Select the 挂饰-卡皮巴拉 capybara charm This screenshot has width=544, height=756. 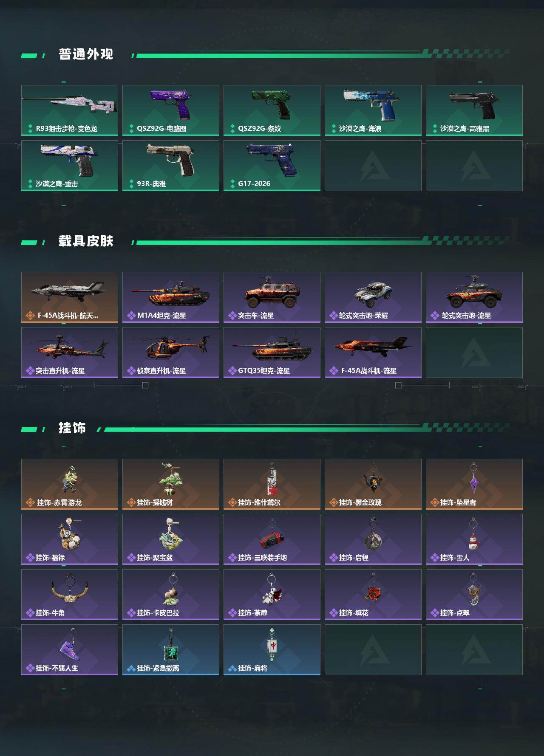point(171,595)
